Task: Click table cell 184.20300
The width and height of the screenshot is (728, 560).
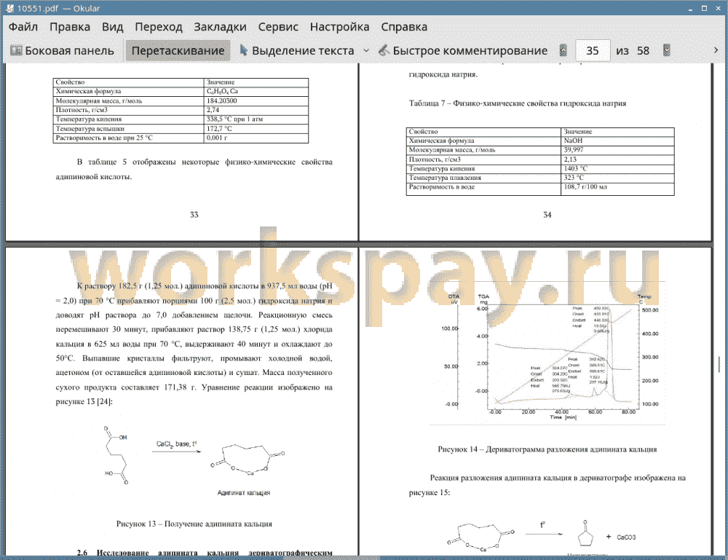Action: [256, 100]
